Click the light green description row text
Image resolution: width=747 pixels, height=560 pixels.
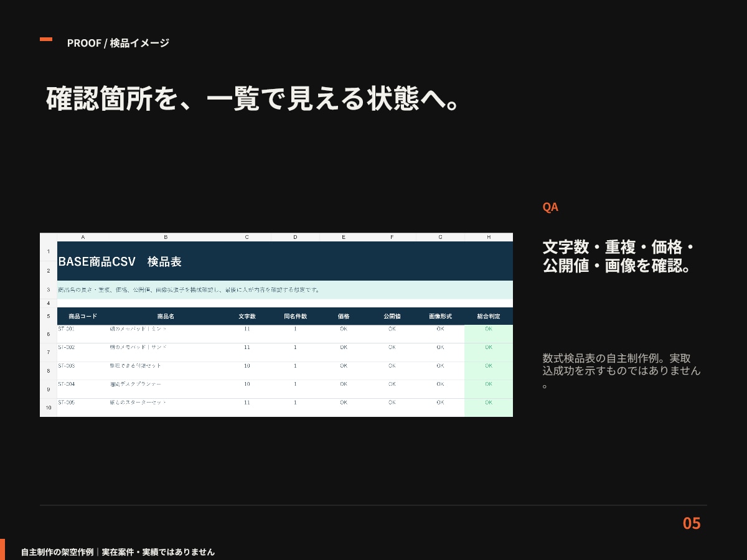[x=189, y=290]
